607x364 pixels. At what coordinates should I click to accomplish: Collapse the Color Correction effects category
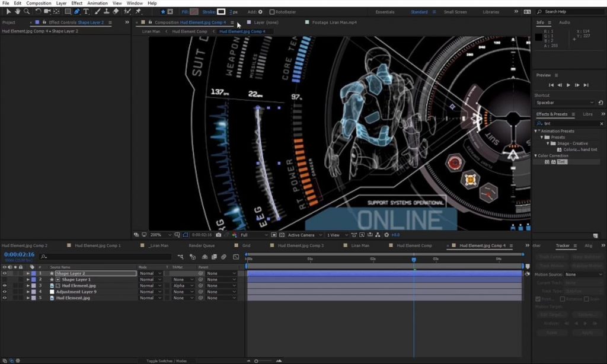click(x=536, y=156)
